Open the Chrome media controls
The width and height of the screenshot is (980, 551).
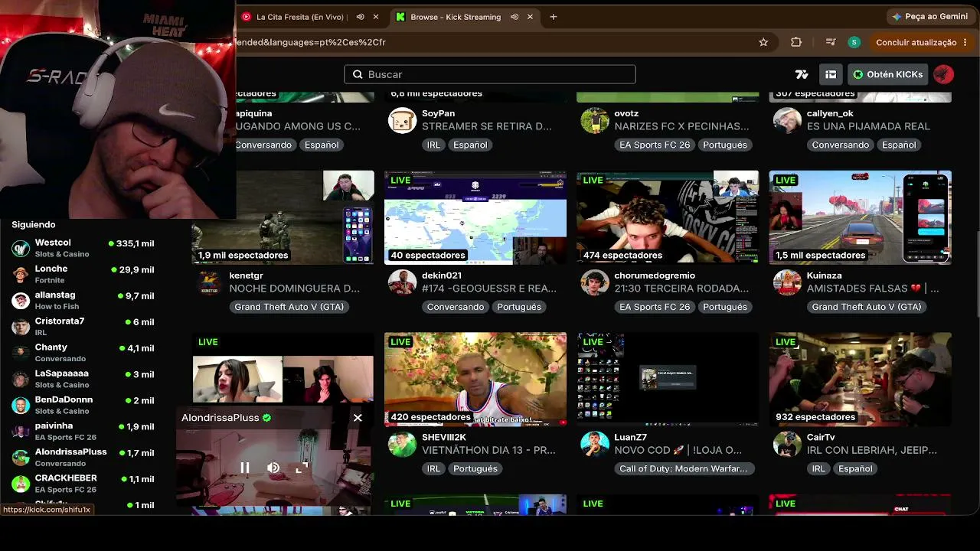coord(831,42)
